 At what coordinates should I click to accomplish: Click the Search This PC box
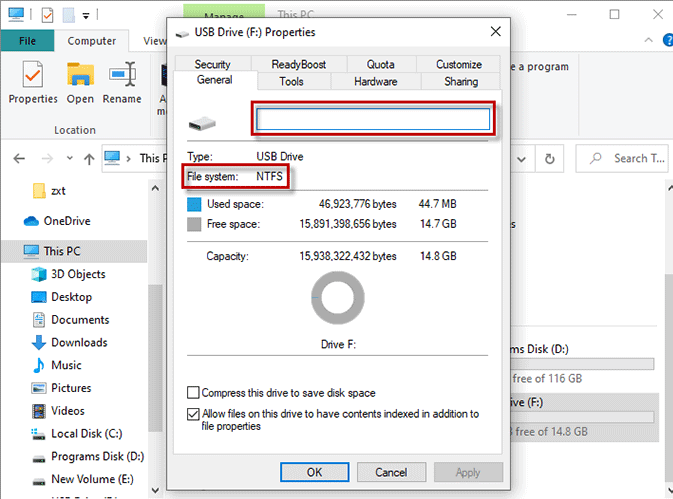(621, 159)
